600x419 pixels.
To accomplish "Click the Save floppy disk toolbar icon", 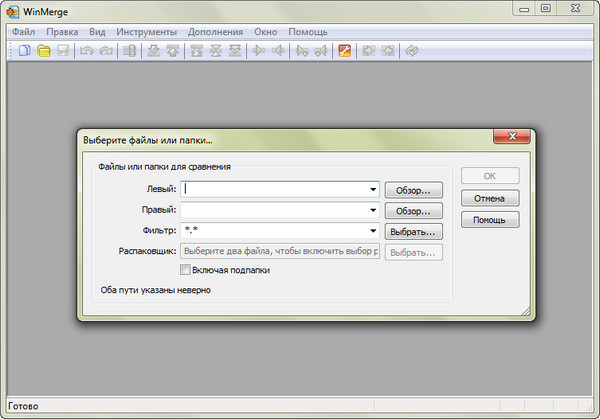I will coord(62,51).
